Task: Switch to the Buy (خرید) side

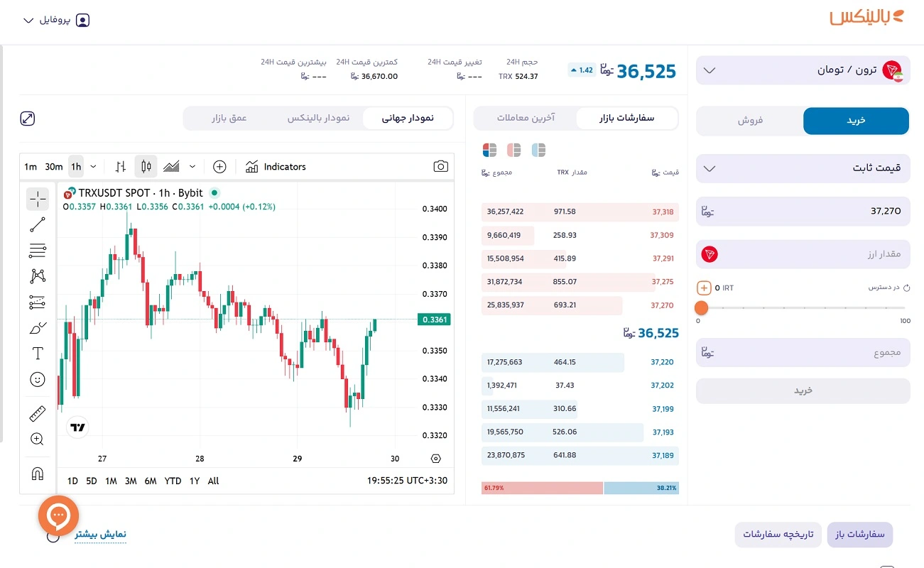Action: [x=856, y=121]
